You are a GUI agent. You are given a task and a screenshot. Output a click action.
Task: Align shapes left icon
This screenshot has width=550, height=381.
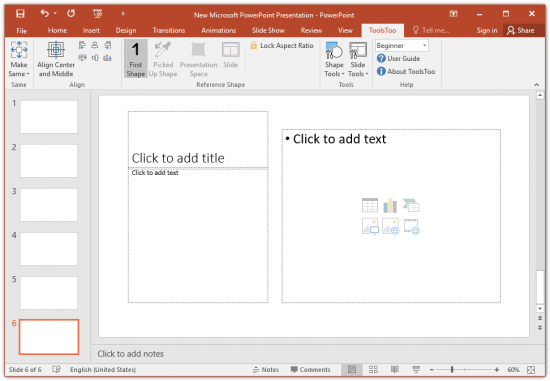tap(82, 45)
